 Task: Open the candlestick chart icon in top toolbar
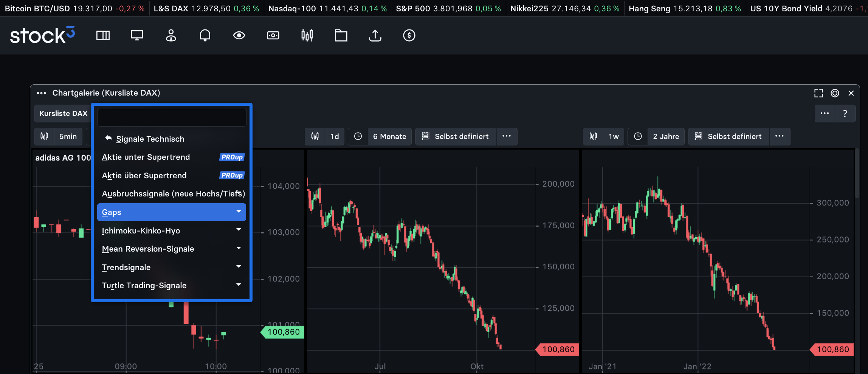click(307, 36)
